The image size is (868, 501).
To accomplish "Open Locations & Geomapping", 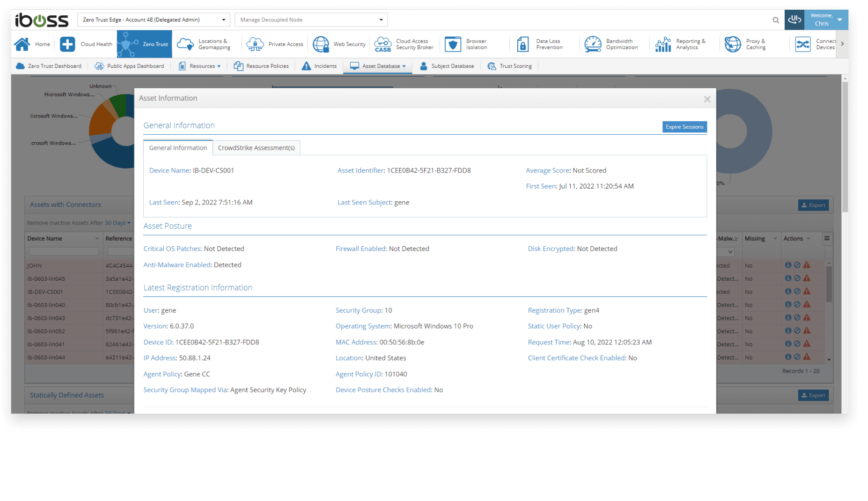I will click(x=204, y=44).
